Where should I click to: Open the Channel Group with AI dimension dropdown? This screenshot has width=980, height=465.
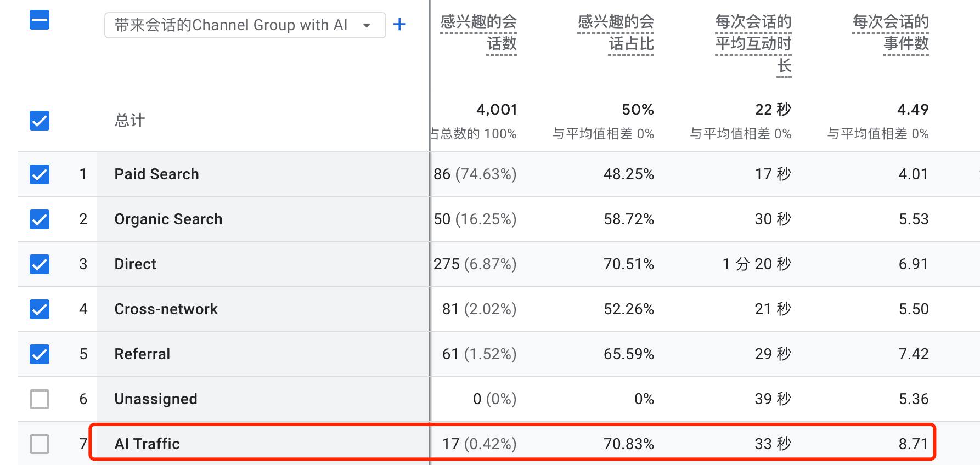pyautogui.click(x=245, y=25)
